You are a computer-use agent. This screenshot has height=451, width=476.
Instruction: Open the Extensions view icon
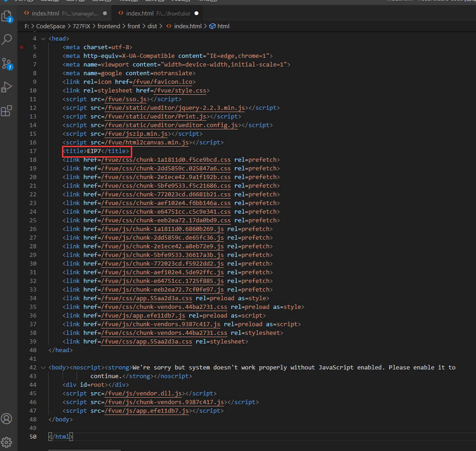coord(7,111)
